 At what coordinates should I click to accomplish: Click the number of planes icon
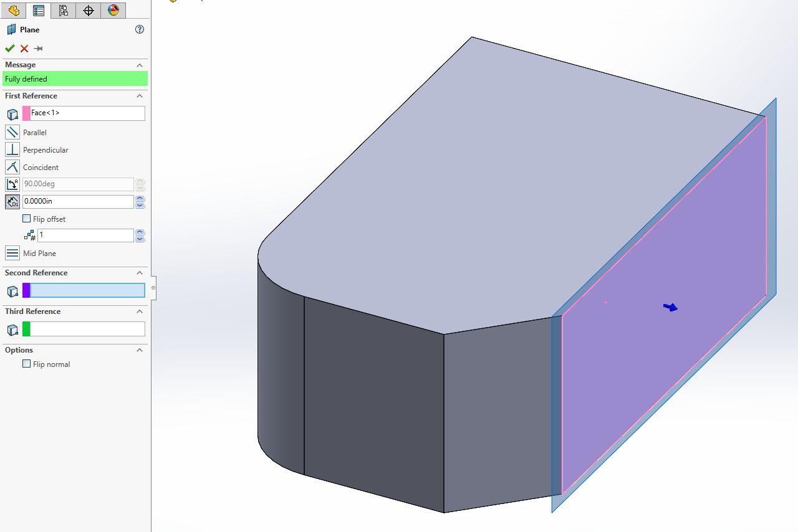coord(29,235)
